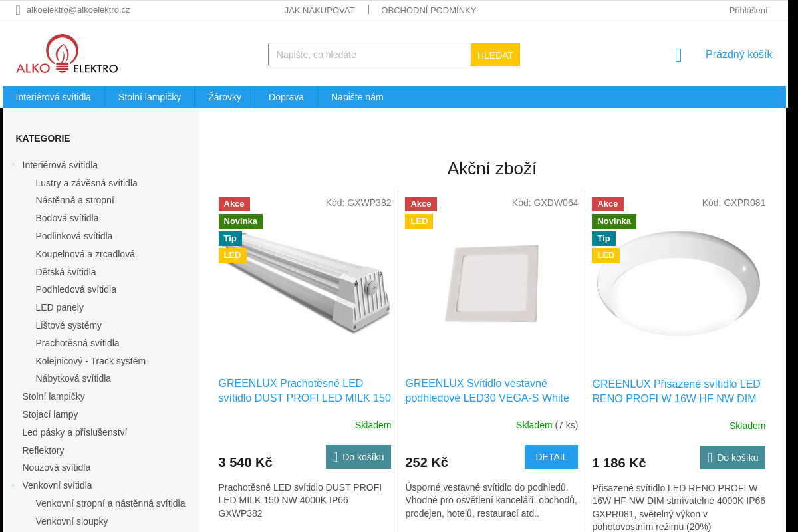Open Lustry a závěsná svítidla category
Image resolution: width=798 pixels, height=532 pixels.
pos(86,183)
